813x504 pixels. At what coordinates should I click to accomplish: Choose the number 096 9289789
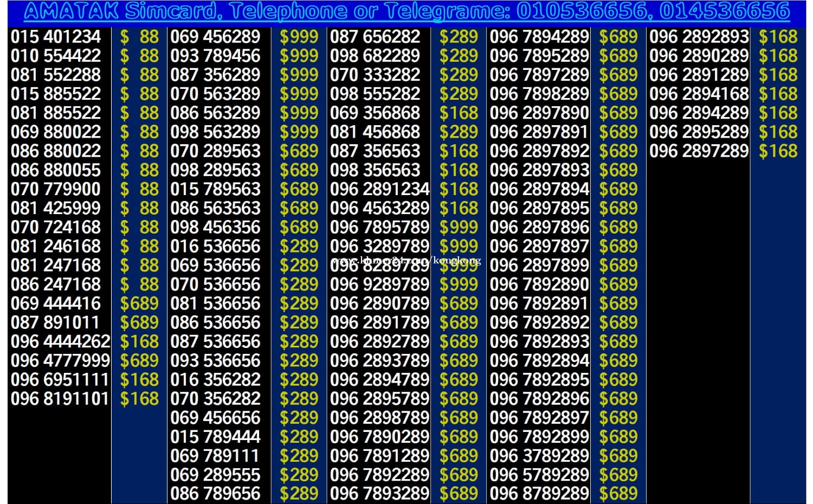click(379, 285)
